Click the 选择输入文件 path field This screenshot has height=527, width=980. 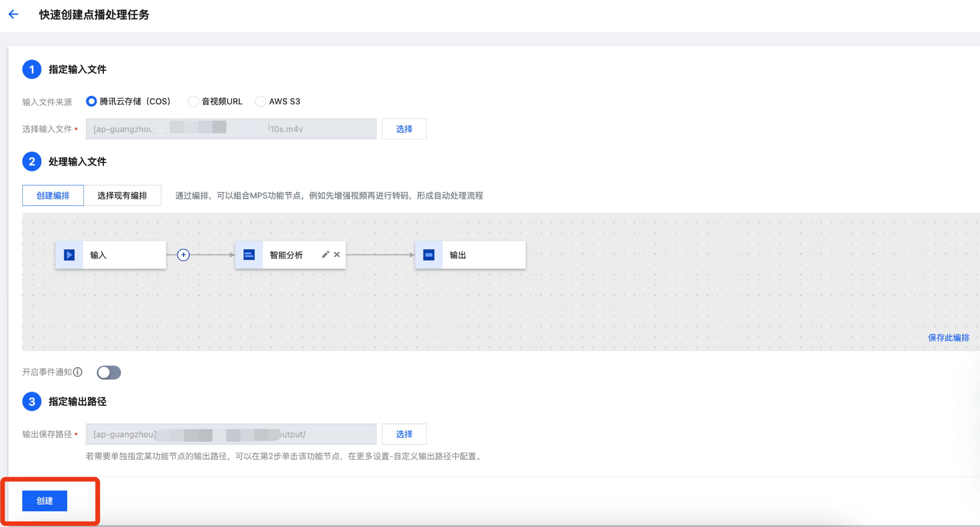(x=231, y=129)
